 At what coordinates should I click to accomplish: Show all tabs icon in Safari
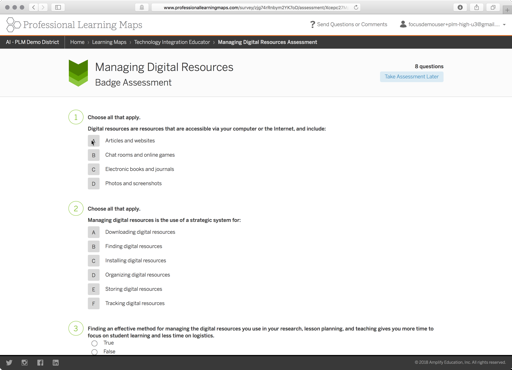click(x=493, y=7)
